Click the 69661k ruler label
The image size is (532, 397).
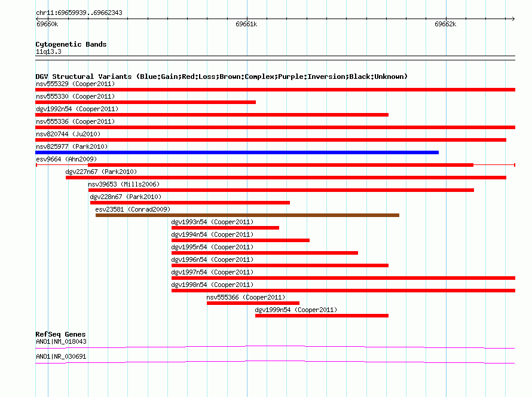[246, 24]
